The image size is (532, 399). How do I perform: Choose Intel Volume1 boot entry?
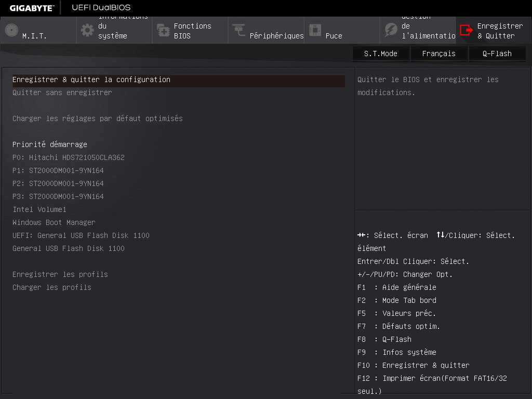(x=39, y=209)
